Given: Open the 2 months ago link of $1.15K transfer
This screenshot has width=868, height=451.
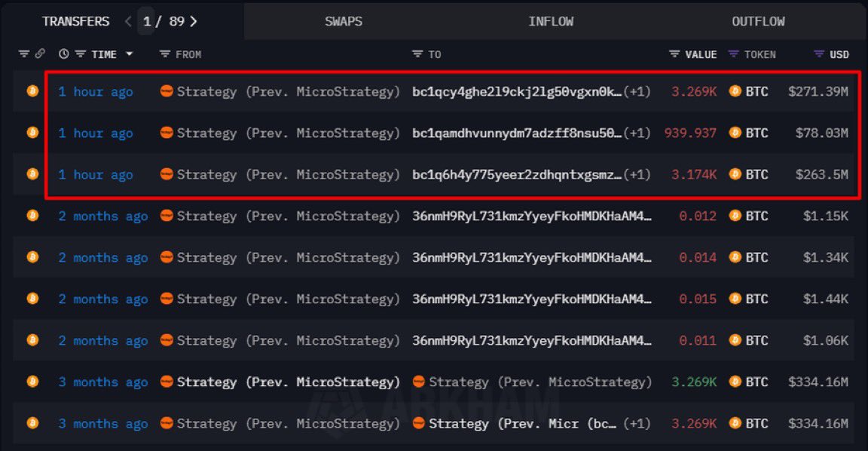Looking at the screenshot, I should coord(103,216).
